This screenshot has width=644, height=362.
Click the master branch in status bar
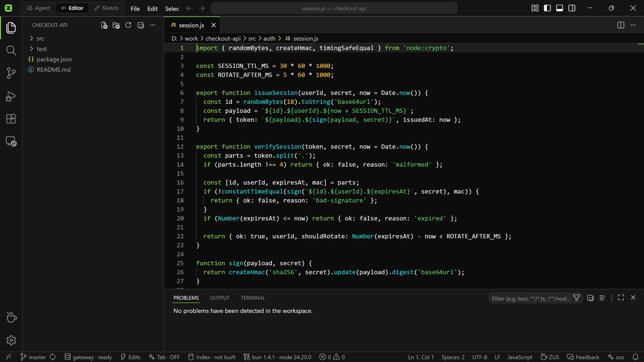(x=33, y=357)
